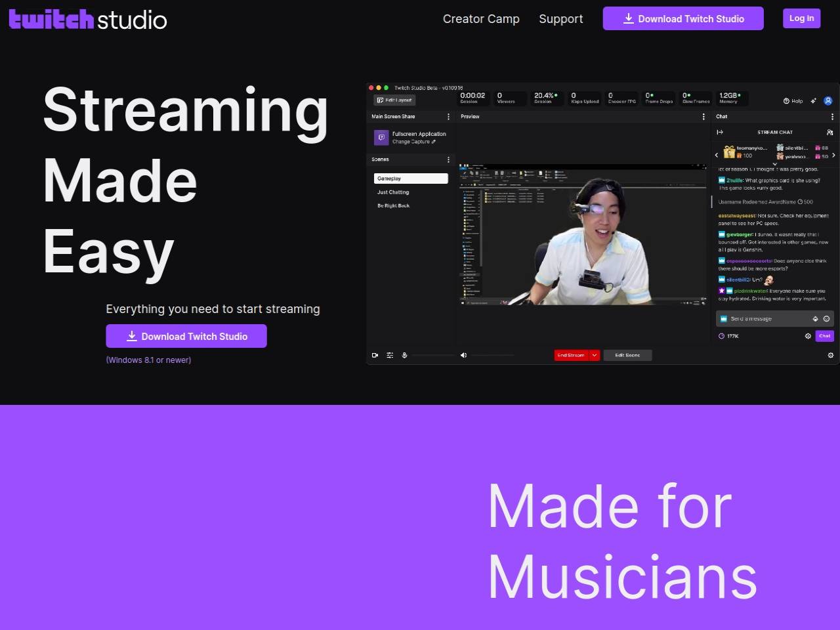Screen dimensions: 840x630
Task: Click the Send a message field
Action: click(x=774, y=319)
